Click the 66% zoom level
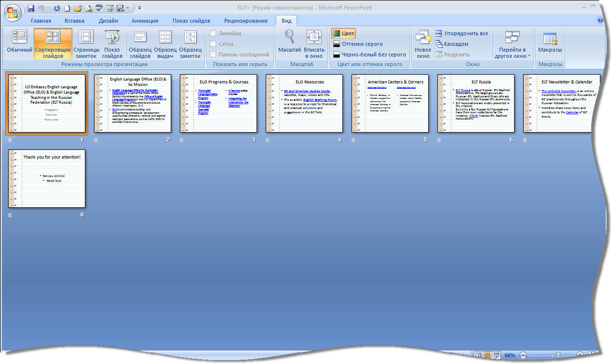 pyautogui.click(x=510, y=355)
